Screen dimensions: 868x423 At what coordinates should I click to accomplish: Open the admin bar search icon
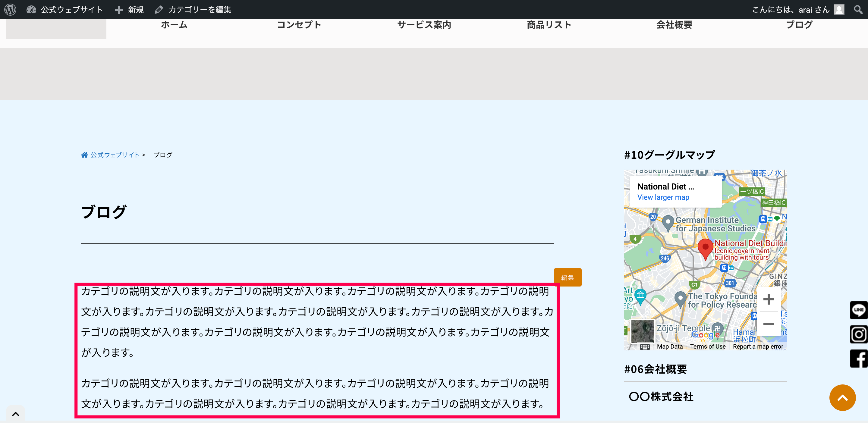pyautogui.click(x=859, y=9)
